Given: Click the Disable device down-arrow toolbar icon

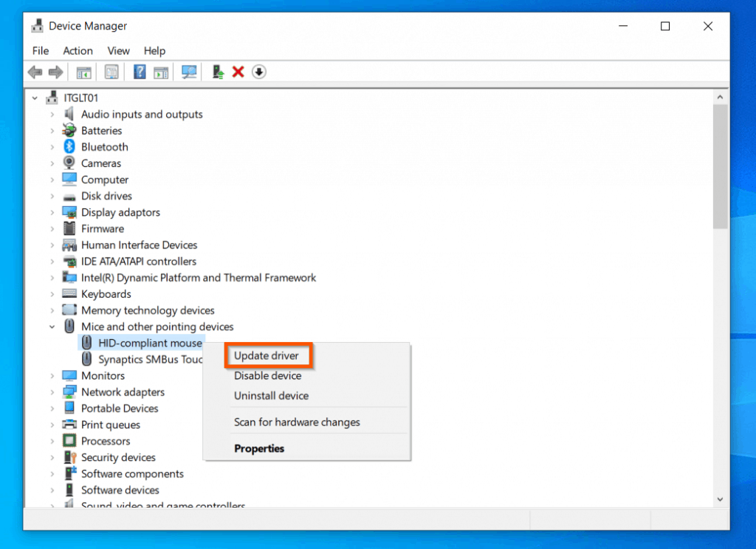Looking at the screenshot, I should tap(258, 72).
